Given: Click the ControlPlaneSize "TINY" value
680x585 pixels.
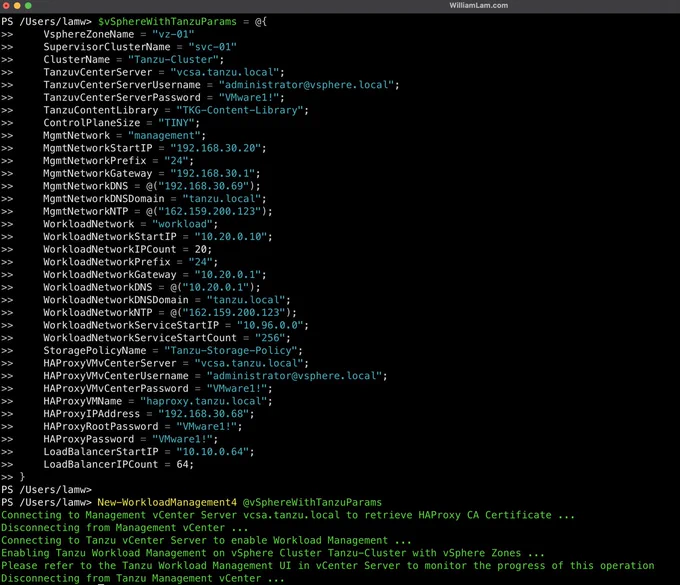Looking at the screenshot, I should [x=177, y=123].
